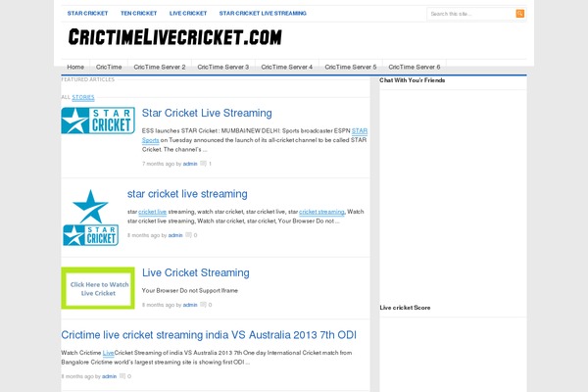This screenshot has width=588, height=392.
Task: Follow the 'cricket live' inline link
Action: click(152, 212)
